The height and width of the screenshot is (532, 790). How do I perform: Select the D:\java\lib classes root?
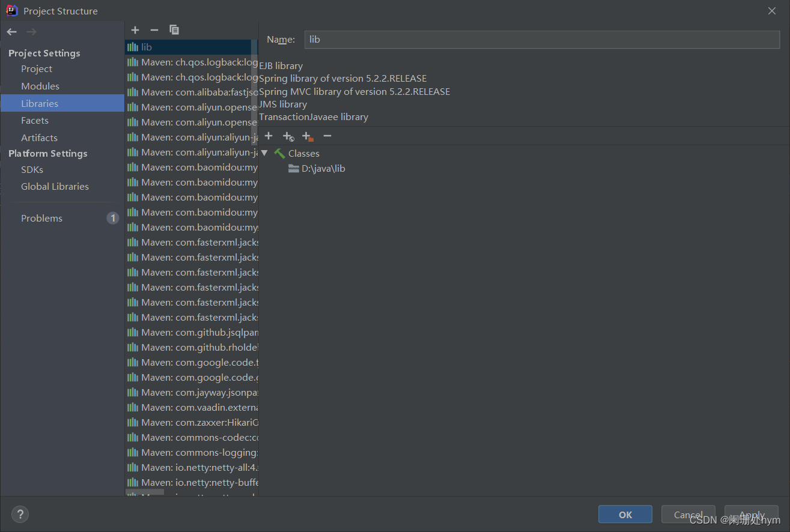pyautogui.click(x=323, y=169)
